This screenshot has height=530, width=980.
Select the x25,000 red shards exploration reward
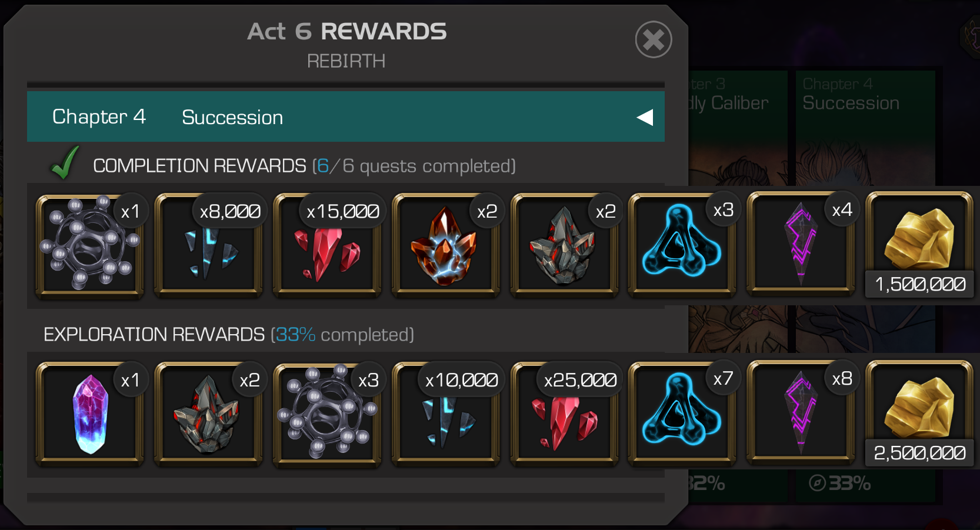(x=565, y=415)
